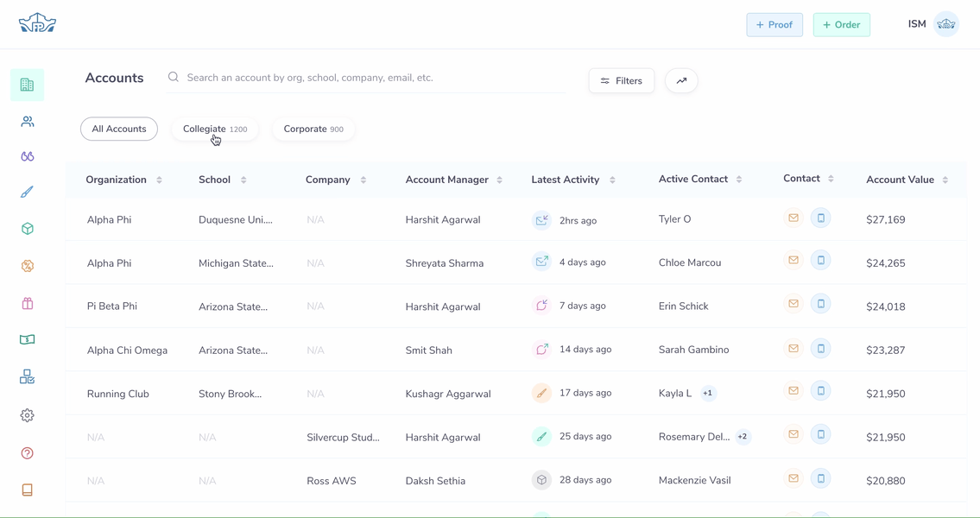The height and width of the screenshot is (518, 980).
Task: Select the Corporate tab
Action: (313, 129)
